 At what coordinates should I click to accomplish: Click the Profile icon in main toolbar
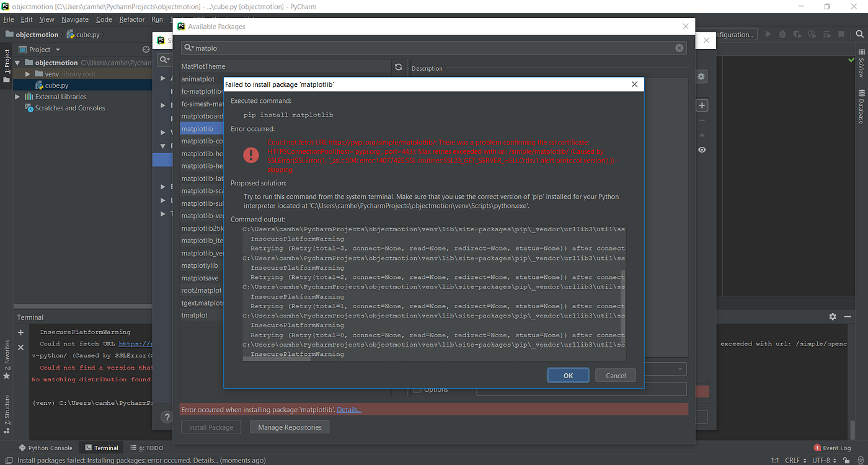point(811,35)
